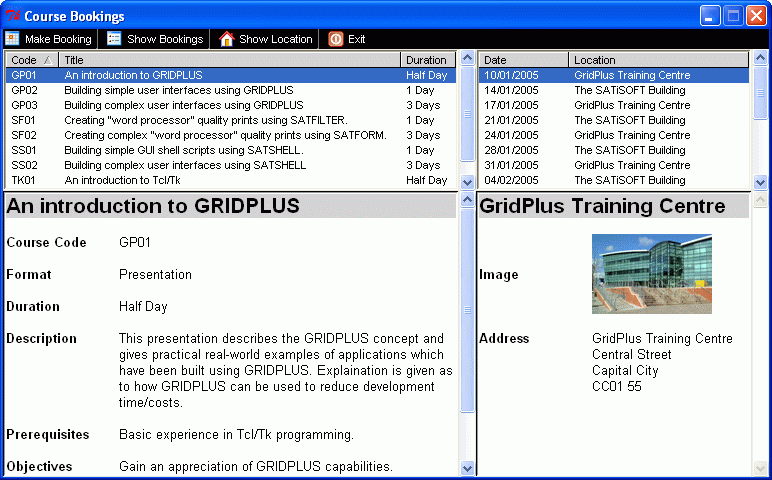Sort courses by the Code column header

pyautogui.click(x=30, y=60)
